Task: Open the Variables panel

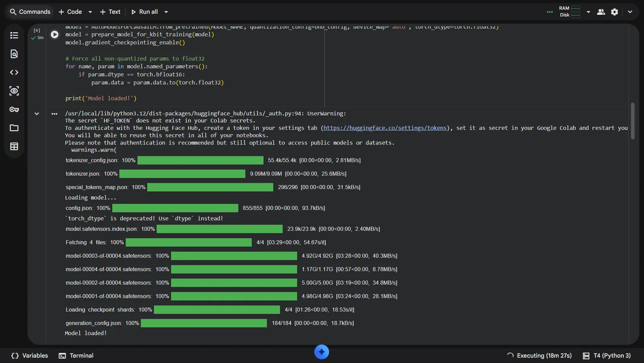Action: 30,356
